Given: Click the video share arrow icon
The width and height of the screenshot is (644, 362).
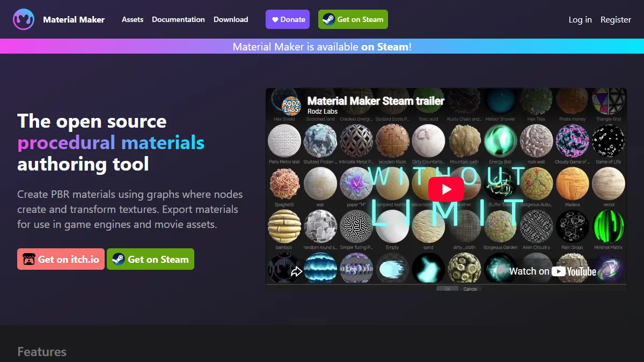Looking at the screenshot, I should point(296,271).
